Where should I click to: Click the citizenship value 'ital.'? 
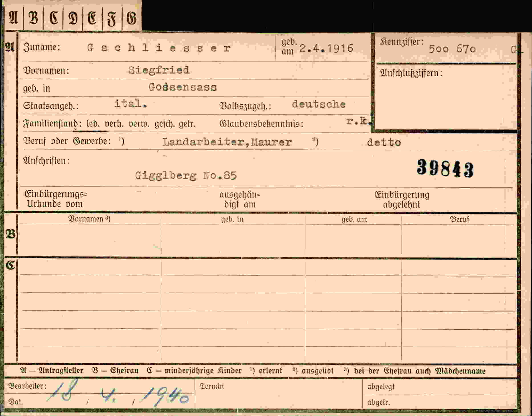(131, 104)
